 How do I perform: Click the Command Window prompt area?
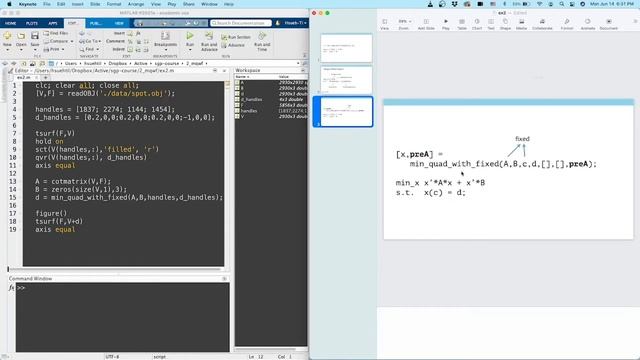click(x=122, y=317)
